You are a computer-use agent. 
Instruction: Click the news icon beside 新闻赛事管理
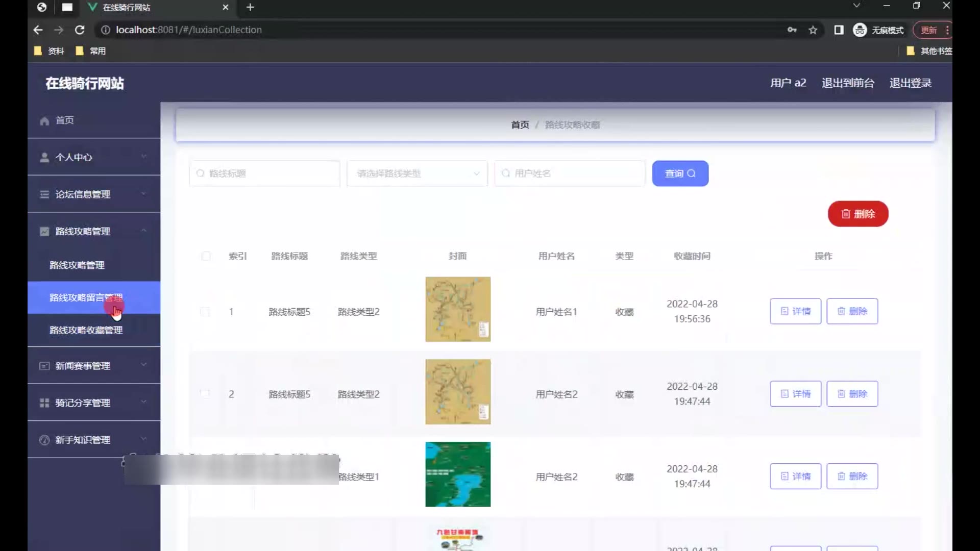coord(44,366)
